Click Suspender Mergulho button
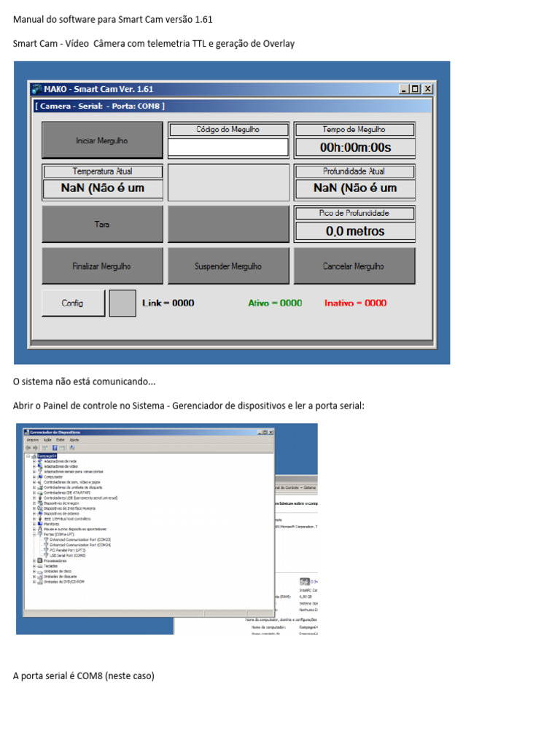Image resolution: width=560 pixels, height=747 pixels. tap(228, 266)
